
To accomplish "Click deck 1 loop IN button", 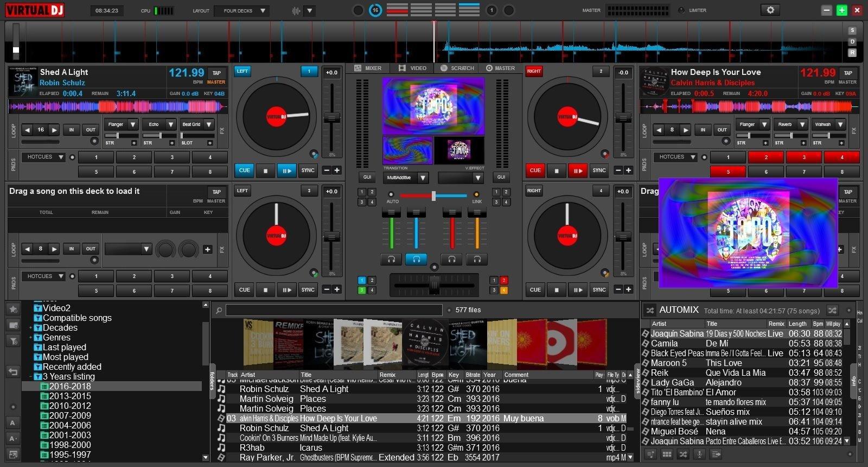I will click(x=71, y=130).
